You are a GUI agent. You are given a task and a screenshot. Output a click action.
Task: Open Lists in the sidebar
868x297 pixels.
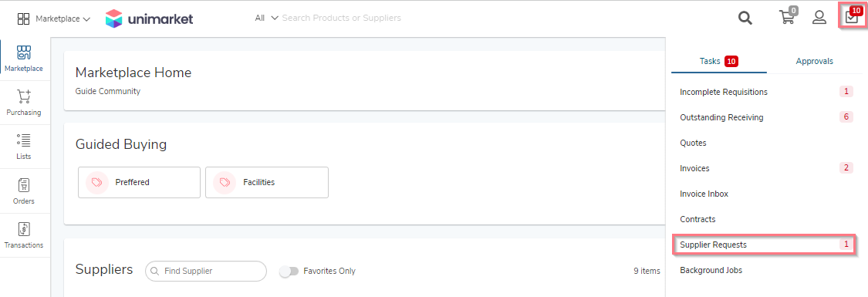(x=24, y=147)
